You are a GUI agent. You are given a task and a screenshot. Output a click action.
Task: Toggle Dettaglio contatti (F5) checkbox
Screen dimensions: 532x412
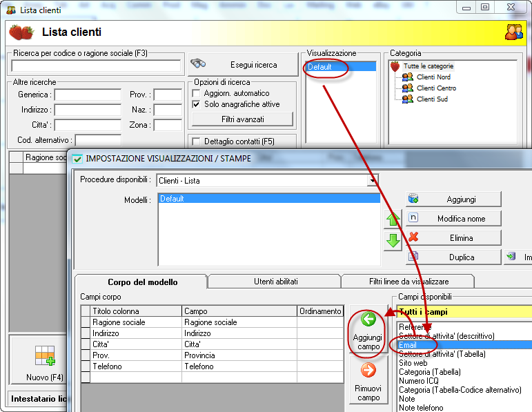pos(196,141)
